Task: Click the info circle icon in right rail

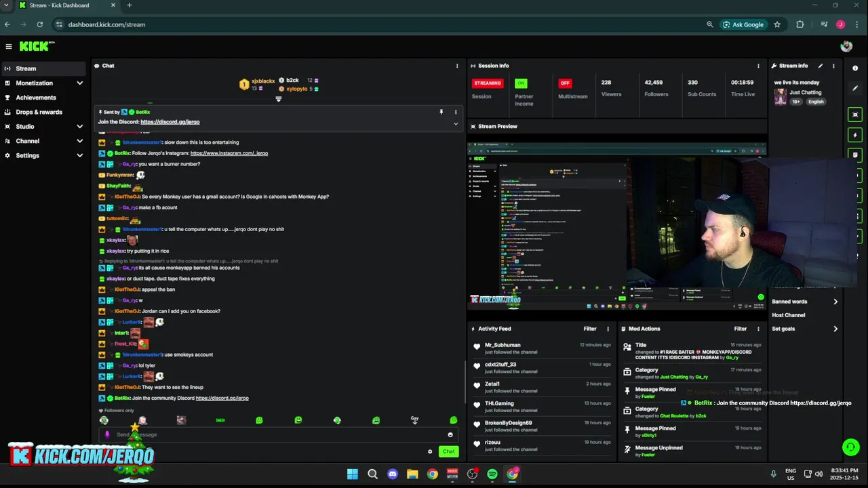Action: click(855, 68)
